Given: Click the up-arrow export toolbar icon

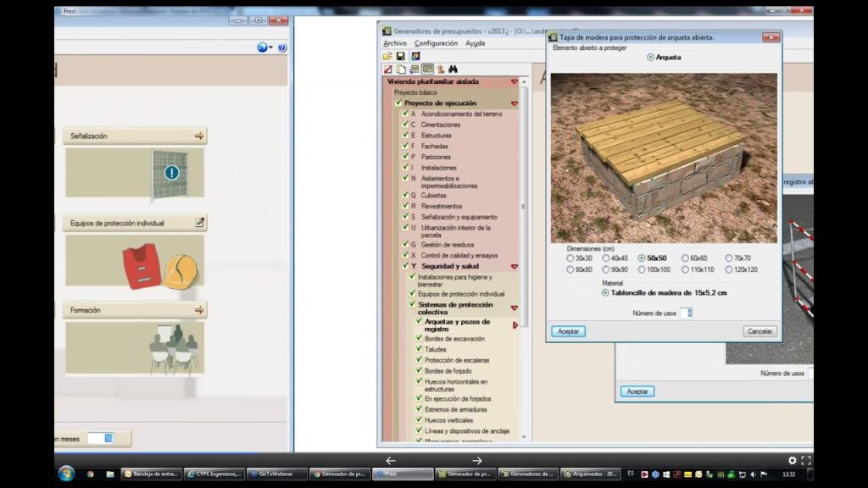Looking at the screenshot, I should point(441,69).
